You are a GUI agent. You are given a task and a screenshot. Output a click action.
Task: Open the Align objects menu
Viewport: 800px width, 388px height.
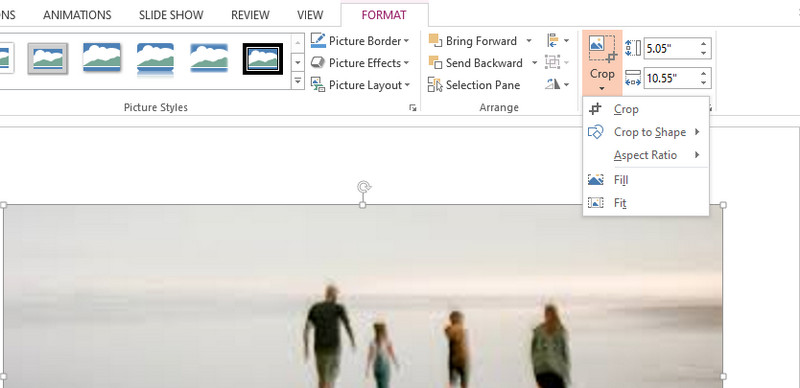[557, 41]
